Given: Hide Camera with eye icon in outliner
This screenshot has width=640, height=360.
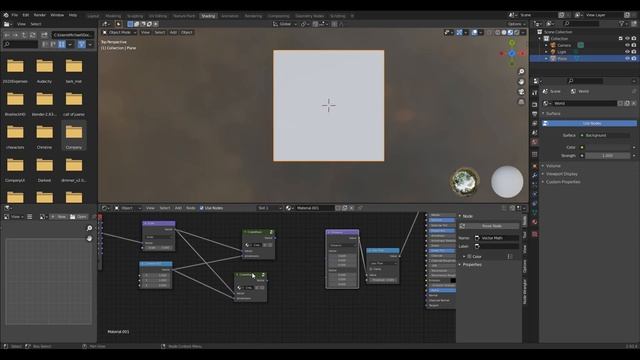Looking at the screenshot, I should coord(627,45).
